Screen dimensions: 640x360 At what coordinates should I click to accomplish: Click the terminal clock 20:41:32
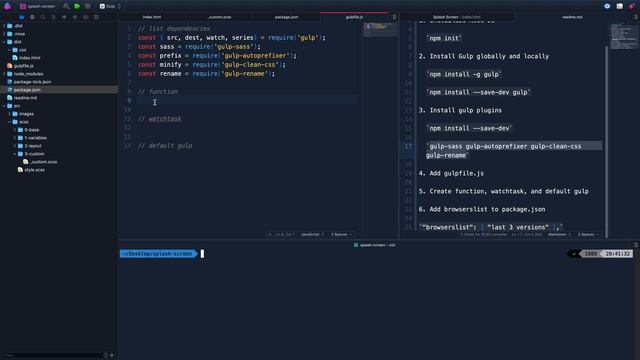(x=618, y=254)
